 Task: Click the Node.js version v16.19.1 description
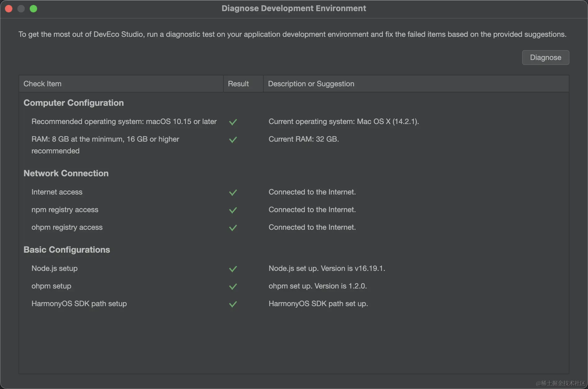(327, 268)
